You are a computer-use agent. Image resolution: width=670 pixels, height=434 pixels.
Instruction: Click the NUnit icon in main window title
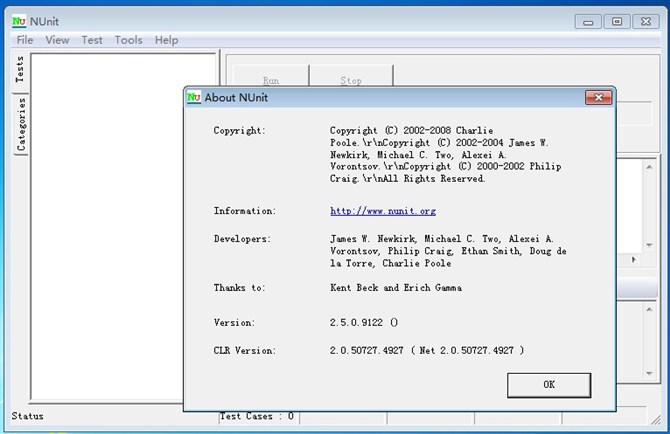[19, 21]
